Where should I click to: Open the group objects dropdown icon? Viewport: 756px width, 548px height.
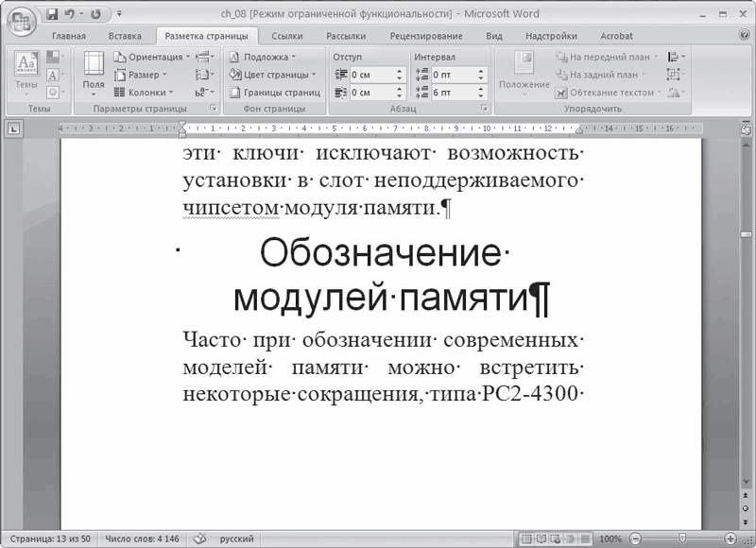point(676,75)
